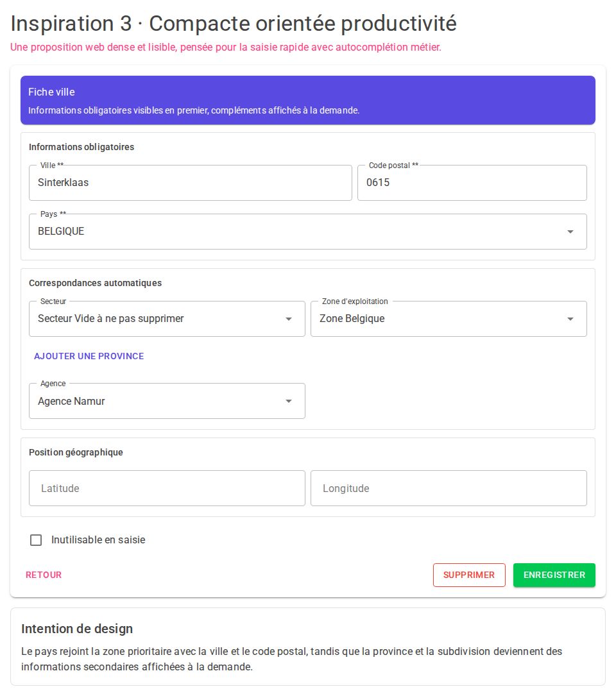Click the Secteur dropdown arrow icon

pos(288,319)
